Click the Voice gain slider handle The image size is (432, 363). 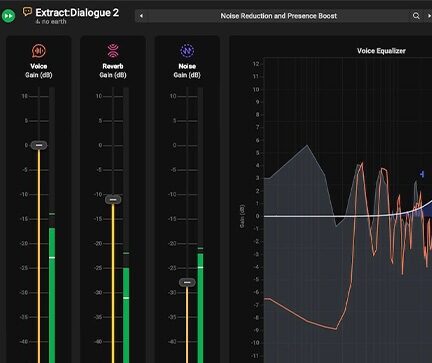tap(39, 145)
